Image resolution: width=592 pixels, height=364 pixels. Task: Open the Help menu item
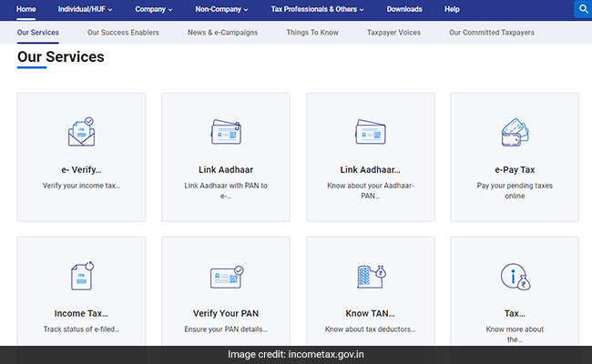(x=452, y=9)
